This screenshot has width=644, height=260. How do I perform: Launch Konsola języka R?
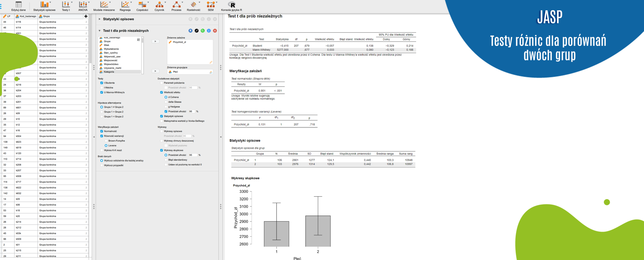[x=231, y=6]
